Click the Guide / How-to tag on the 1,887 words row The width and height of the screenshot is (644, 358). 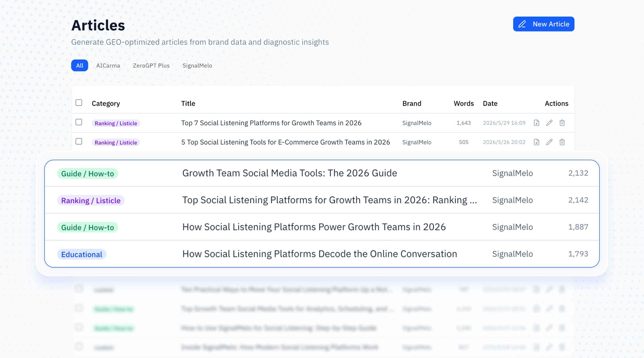pos(87,227)
